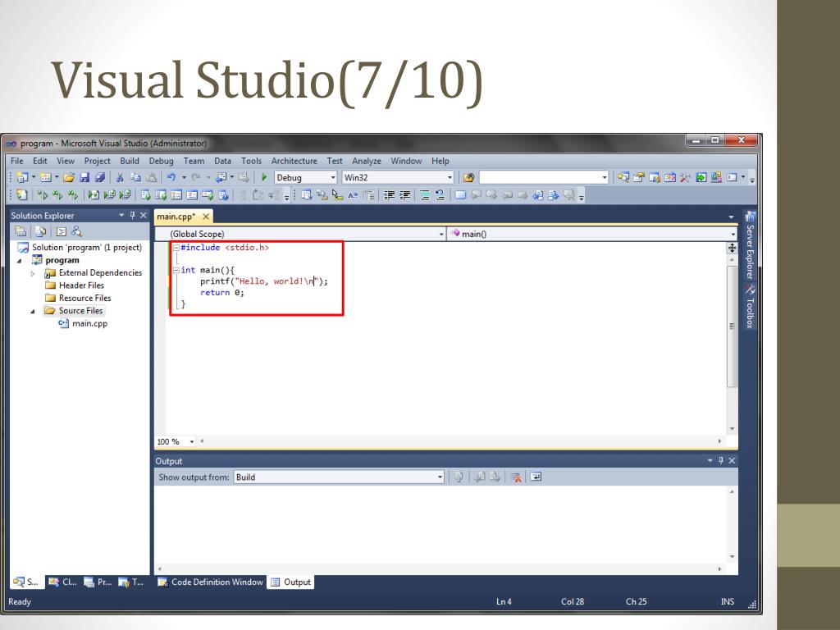
Task: Open the Server Explorer side tab
Action: point(750,245)
